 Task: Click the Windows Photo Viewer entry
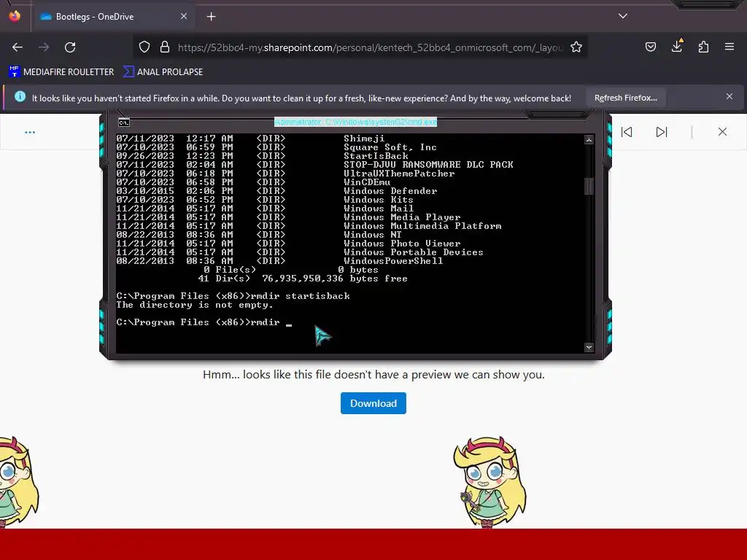click(402, 244)
